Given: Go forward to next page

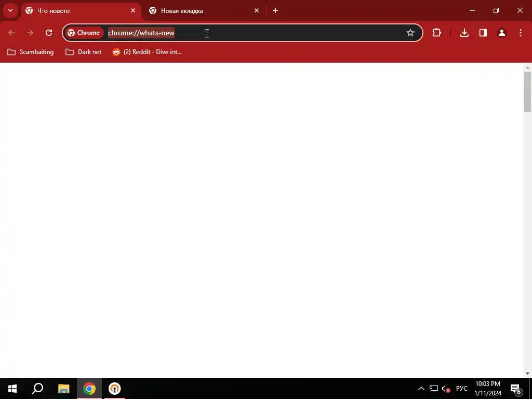Looking at the screenshot, I should click(x=30, y=33).
